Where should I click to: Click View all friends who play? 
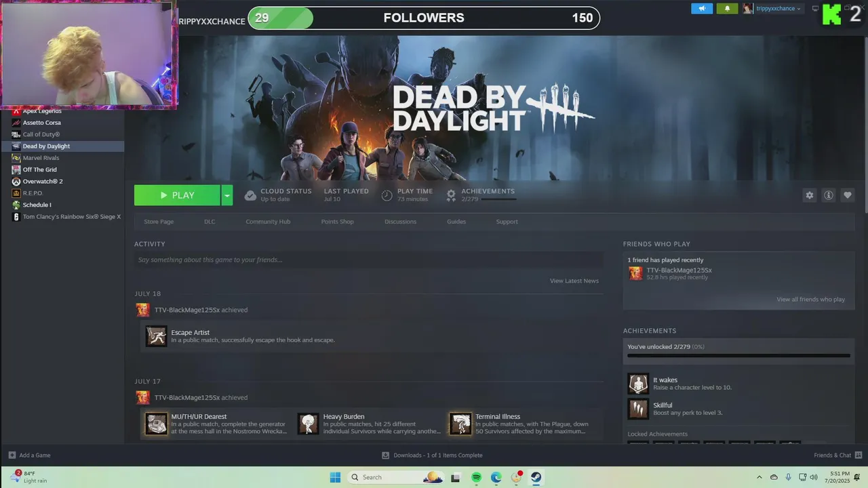811,299
